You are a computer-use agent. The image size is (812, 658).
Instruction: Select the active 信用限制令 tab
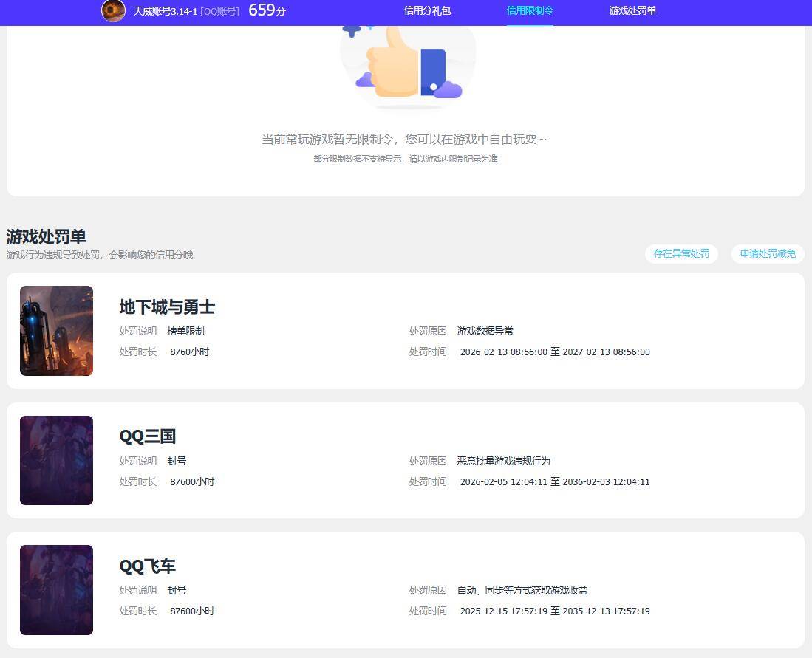(530, 11)
